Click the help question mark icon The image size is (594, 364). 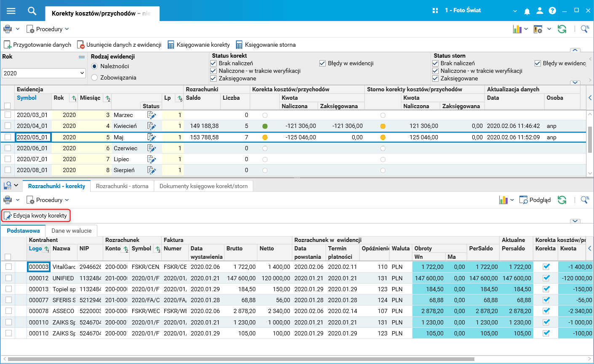point(552,11)
